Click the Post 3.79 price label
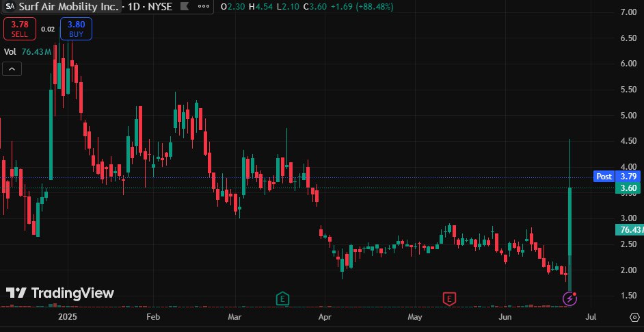The height and width of the screenshot is (332, 644). pos(617,177)
